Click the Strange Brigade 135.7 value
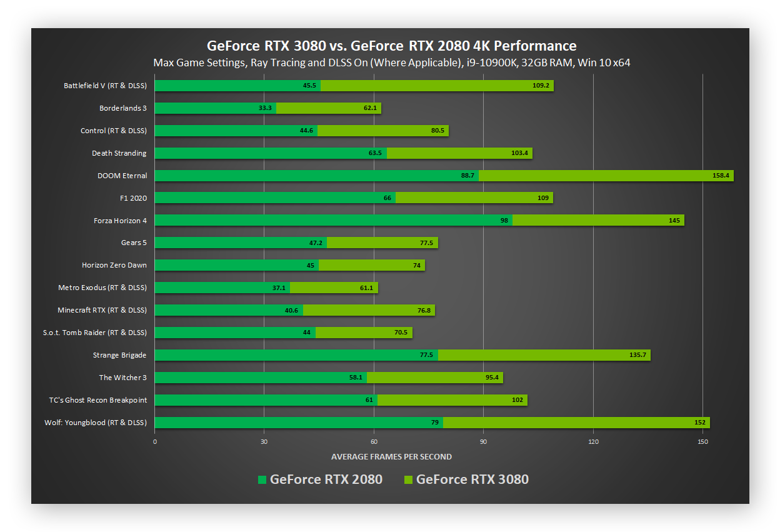The width and height of the screenshot is (780, 532). [637, 354]
